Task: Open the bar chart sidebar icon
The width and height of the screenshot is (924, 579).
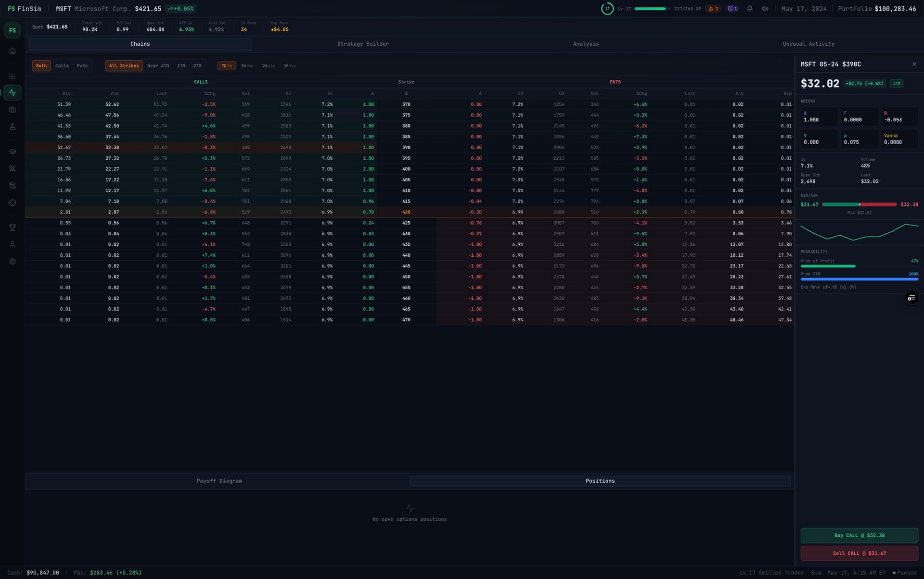Action: [13, 76]
